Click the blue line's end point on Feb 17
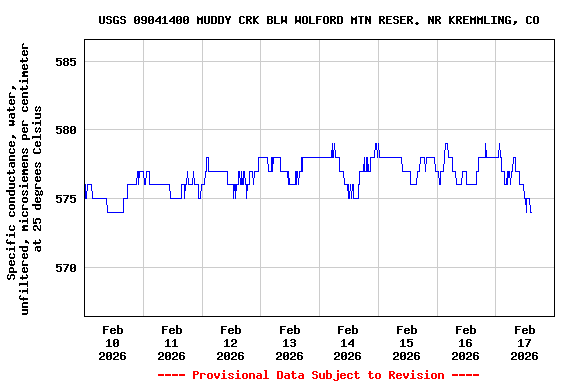Image resolution: width=576 pixels, height=384 pixels. click(531, 212)
